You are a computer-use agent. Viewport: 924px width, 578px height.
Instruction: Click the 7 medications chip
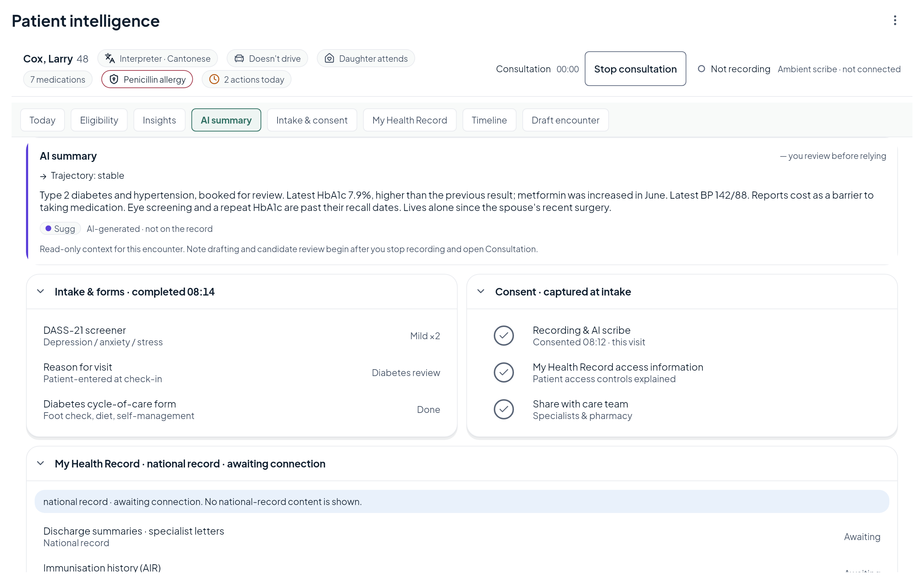[58, 79]
